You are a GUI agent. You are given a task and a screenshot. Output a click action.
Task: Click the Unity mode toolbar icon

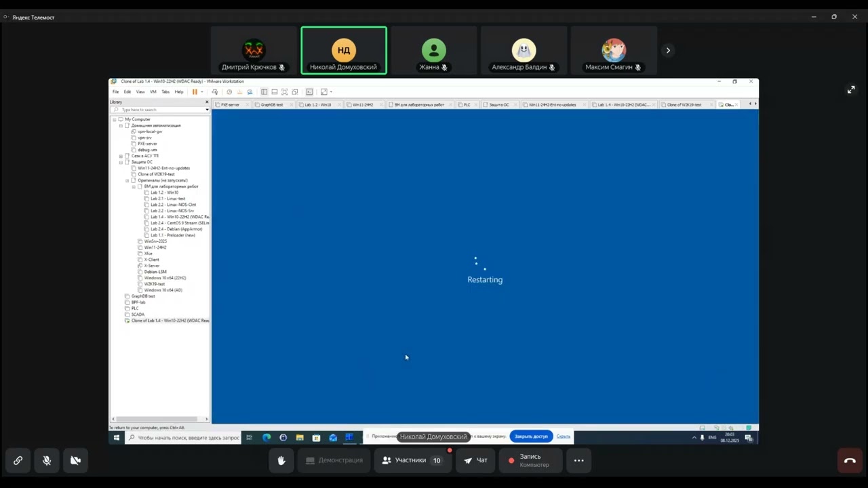pyautogui.click(x=295, y=91)
